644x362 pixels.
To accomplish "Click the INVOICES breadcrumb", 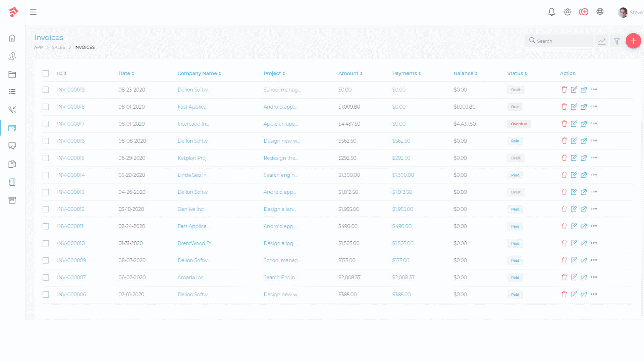I will 85,47.
